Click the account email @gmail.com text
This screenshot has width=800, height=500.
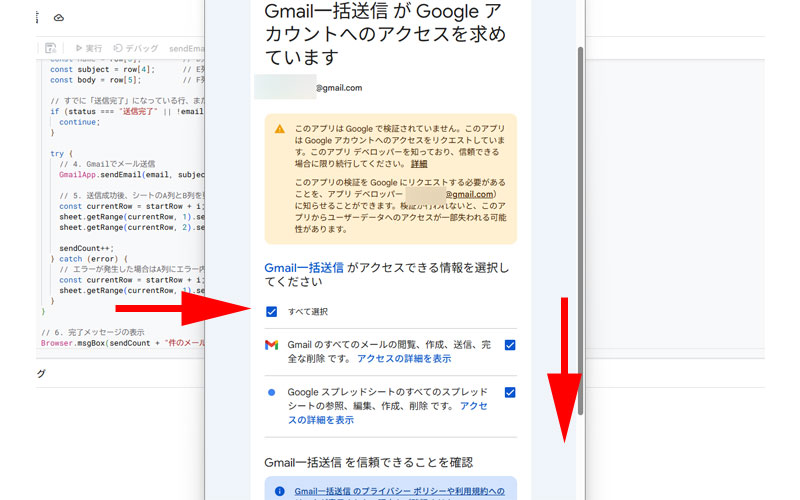[x=339, y=88]
